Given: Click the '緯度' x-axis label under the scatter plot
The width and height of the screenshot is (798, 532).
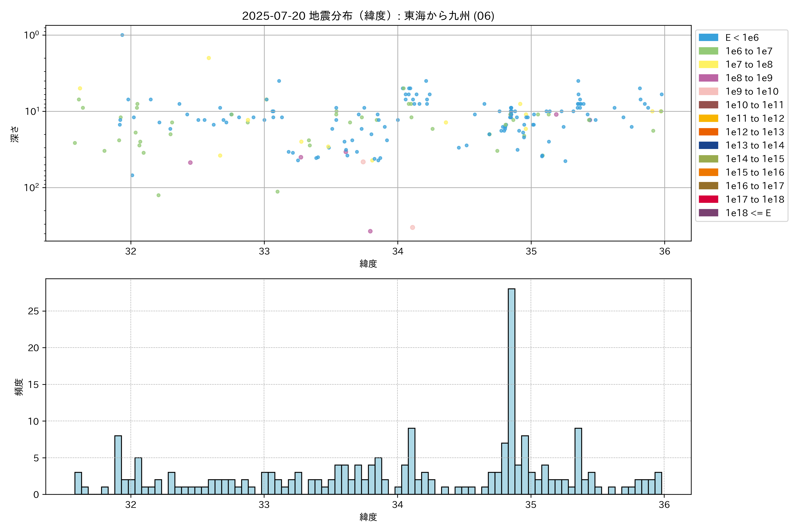Looking at the screenshot, I should tap(368, 264).
